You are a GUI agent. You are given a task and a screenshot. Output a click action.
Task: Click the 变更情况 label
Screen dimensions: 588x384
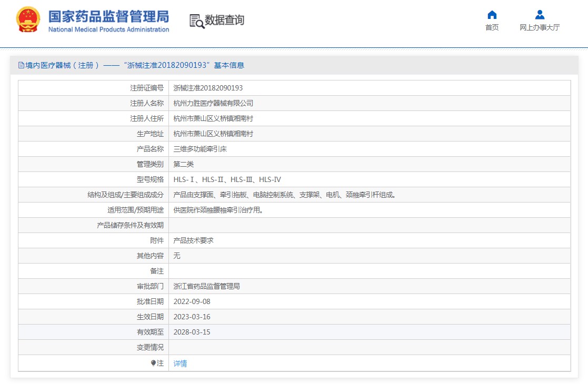click(x=150, y=348)
